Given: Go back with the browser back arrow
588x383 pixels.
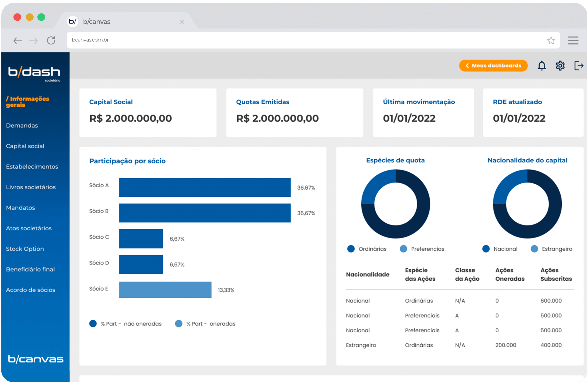Looking at the screenshot, I should [18, 41].
